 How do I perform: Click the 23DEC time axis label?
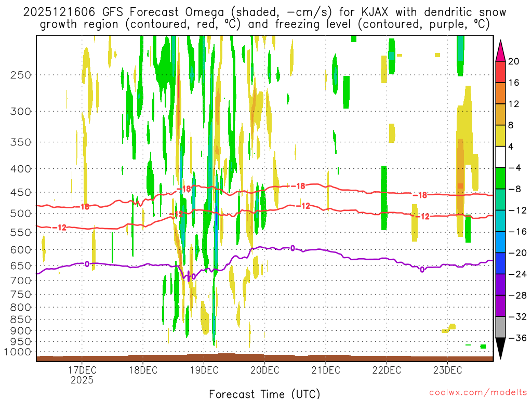point(447,370)
